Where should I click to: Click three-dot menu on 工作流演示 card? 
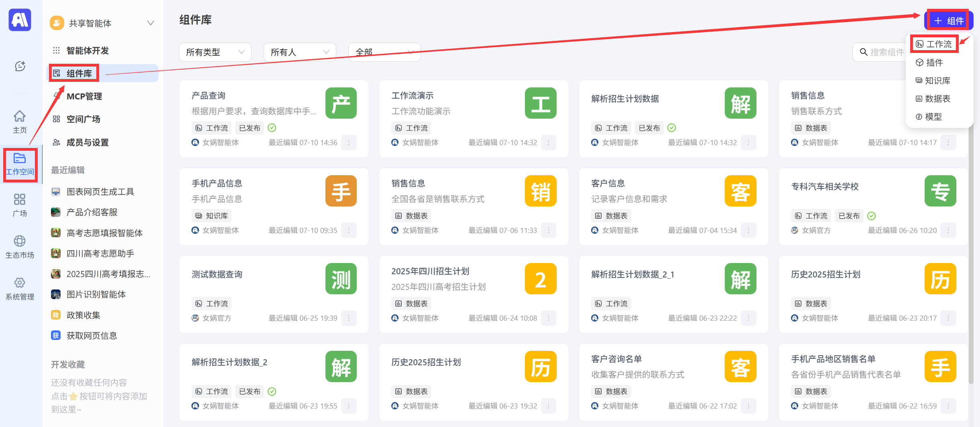tap(548, 143)
